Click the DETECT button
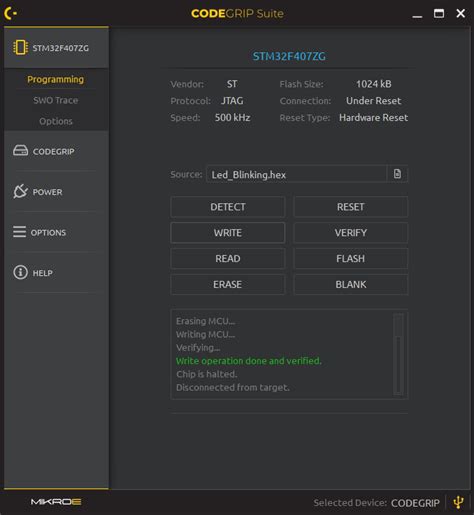 (x=228, y=207)
